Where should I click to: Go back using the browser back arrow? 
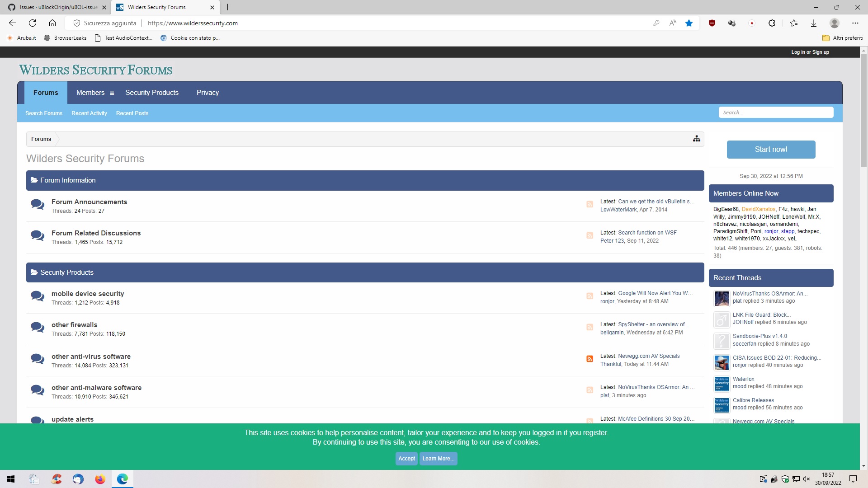click(13, 23)
